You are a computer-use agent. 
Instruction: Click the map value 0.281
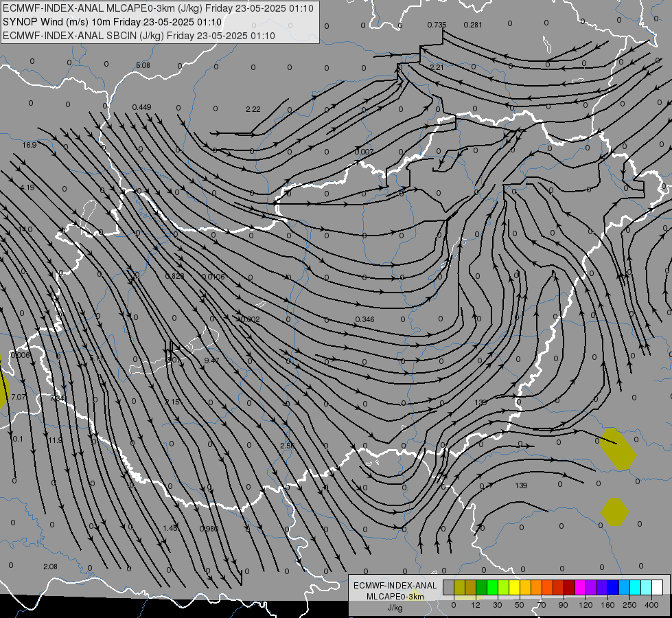(x=473, y=25)
